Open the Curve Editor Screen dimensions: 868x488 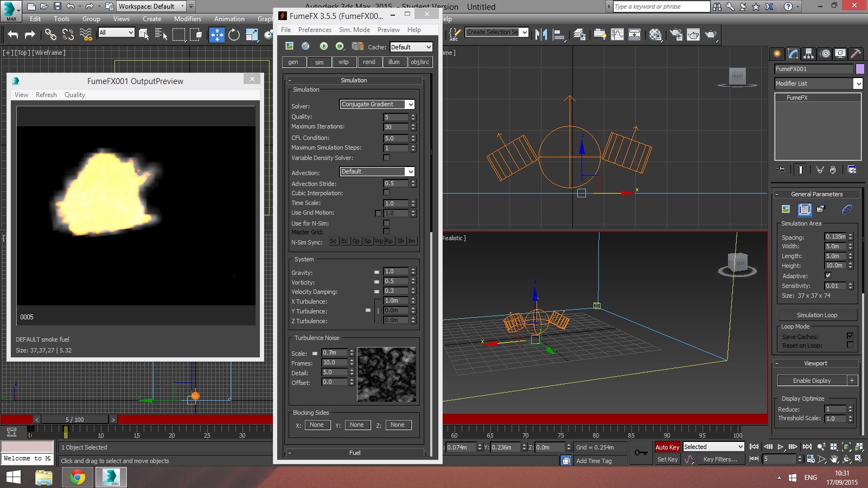617,35
